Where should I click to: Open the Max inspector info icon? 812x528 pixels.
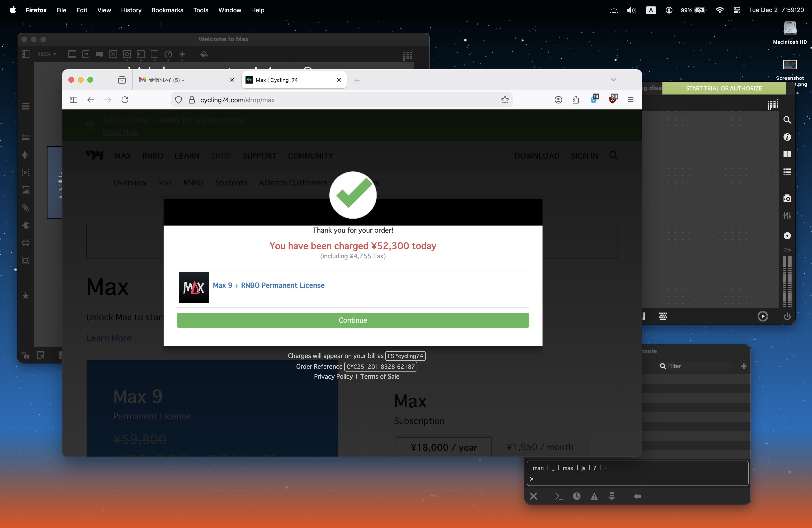787,137
